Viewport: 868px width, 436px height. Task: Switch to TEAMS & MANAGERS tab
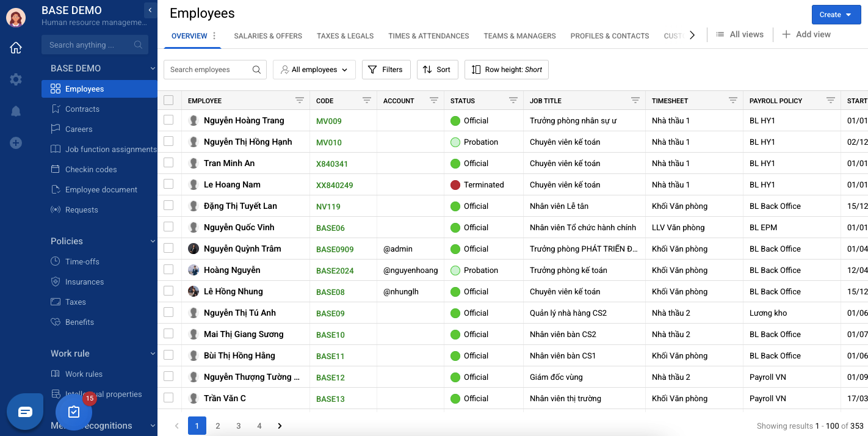click(519, 36)
